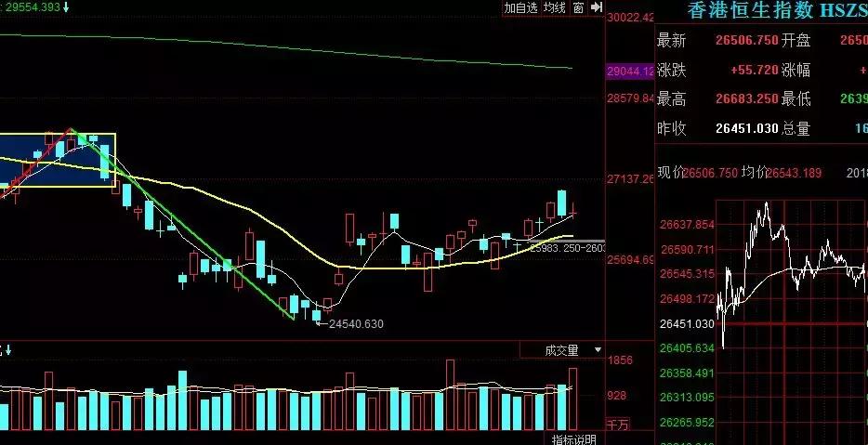Click the down arrow beside 亿 in volume panel
The width and height of the screenshot is (868, 445).
(x=8, y=350)
